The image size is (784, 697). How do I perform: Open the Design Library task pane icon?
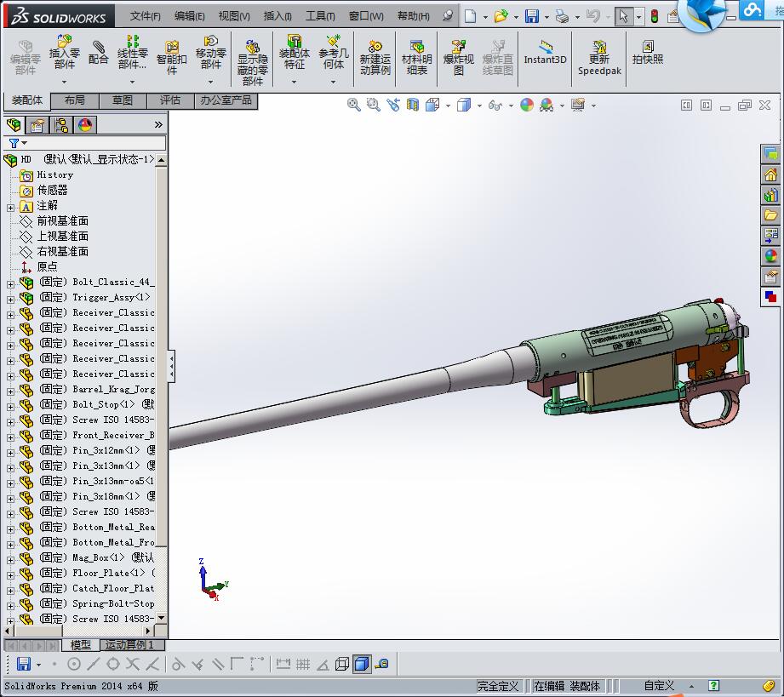[770, 195]
